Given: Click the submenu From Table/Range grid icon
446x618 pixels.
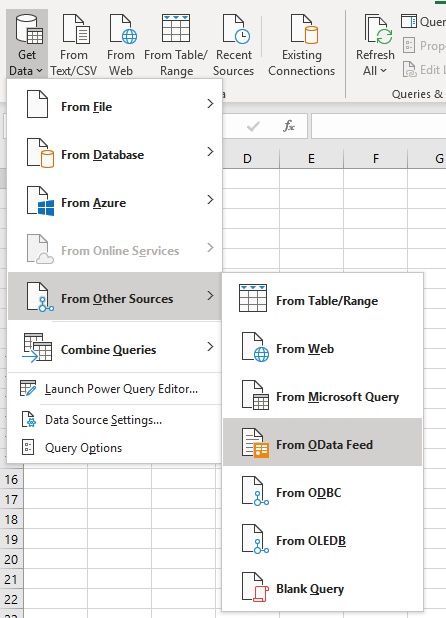Looking at the screenshot, I should pos(253,298).
